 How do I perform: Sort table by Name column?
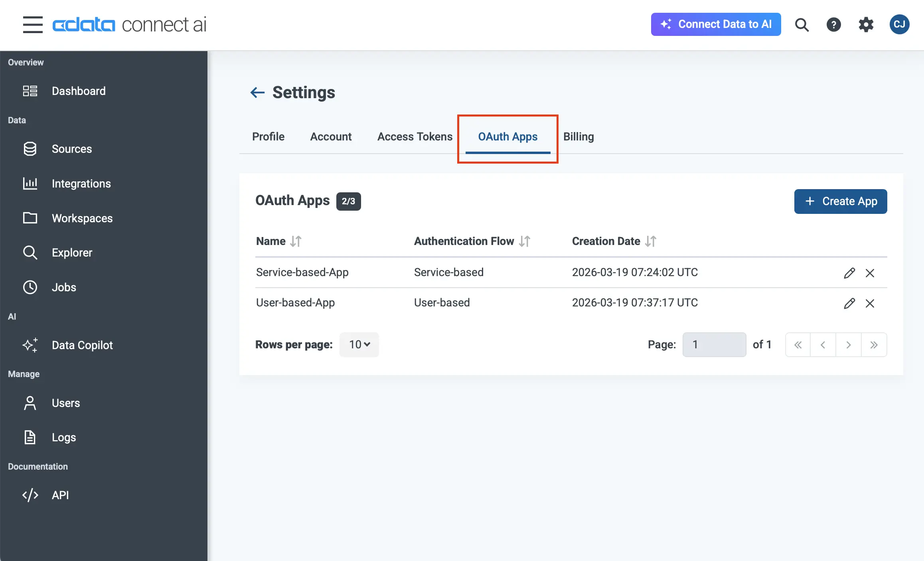click(296, 241)
